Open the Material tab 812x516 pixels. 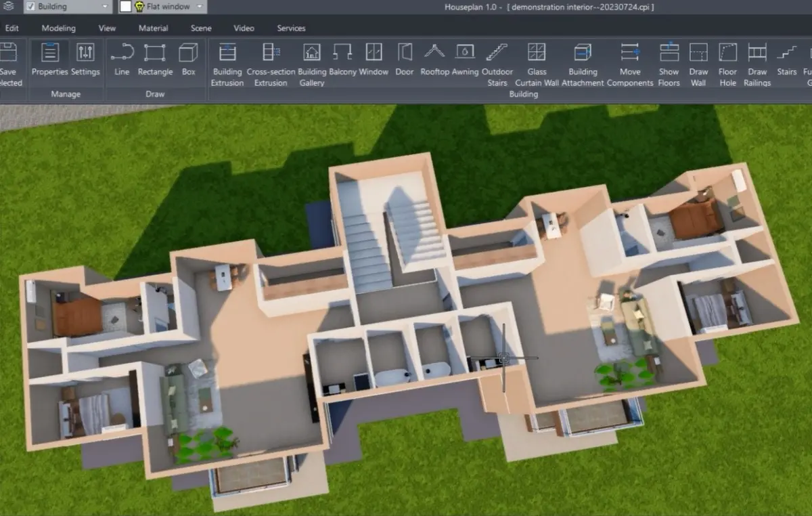tap(154, 28)
